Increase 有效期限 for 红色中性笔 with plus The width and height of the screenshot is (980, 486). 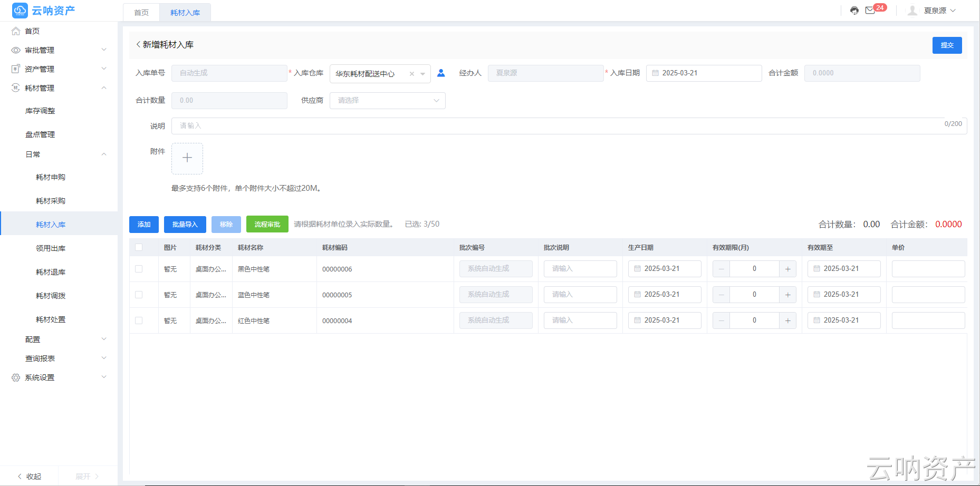(x=788, y=320)
